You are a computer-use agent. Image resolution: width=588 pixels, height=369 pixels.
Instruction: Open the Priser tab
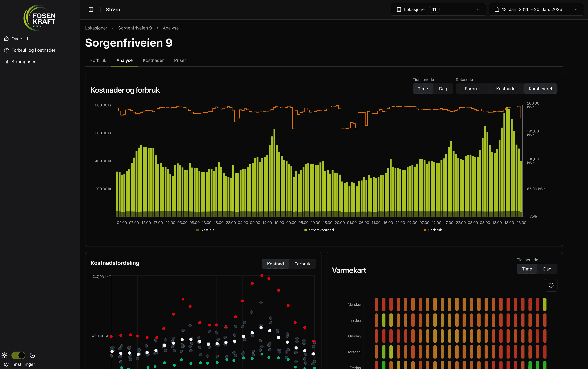coord(180,60)
